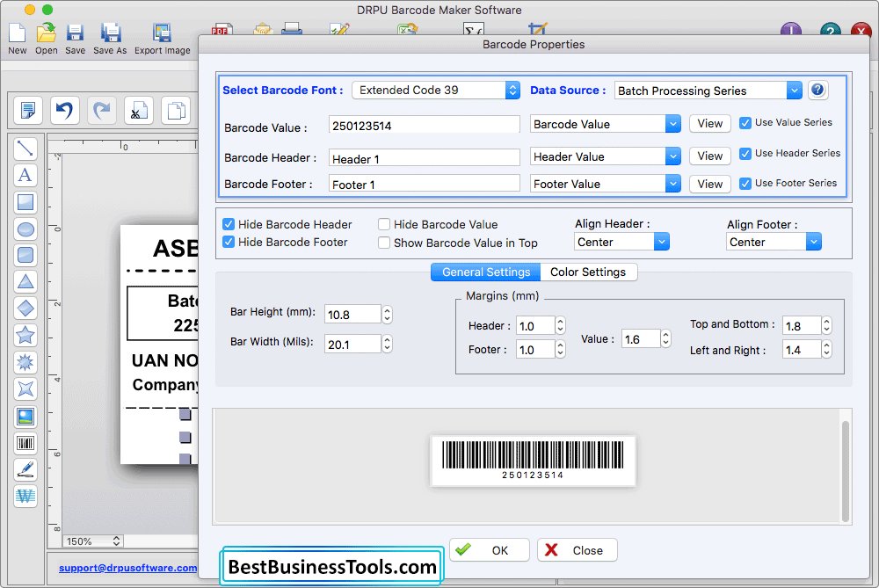Click the document properties icon beside Undo
The image size is (879, 588).
pyautogui.click(x=27, y=110)
